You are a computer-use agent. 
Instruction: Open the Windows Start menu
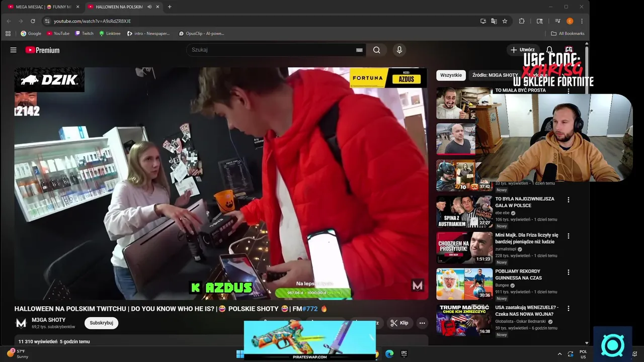240,354
